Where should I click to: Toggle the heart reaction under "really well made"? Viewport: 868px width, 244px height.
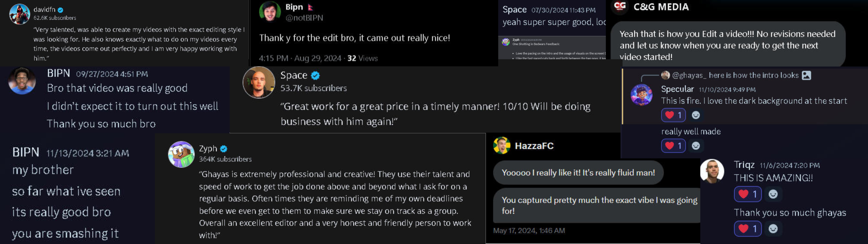(673, 146)
